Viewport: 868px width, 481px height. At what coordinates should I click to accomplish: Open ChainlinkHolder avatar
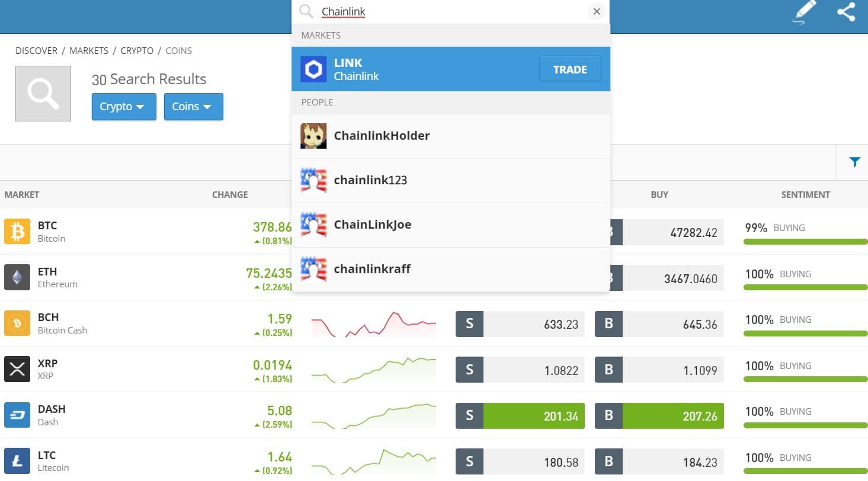pos(313,136)
